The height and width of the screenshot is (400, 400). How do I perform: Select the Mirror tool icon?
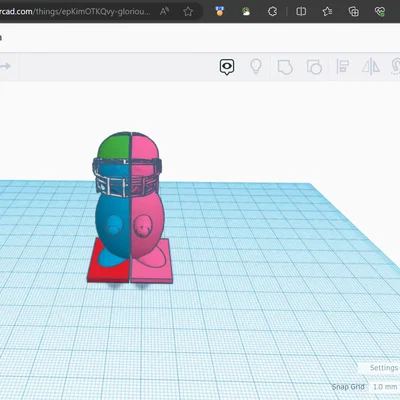[x=371, y=66]
